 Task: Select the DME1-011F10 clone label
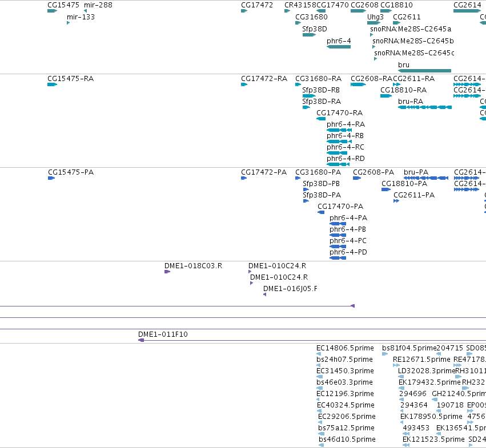click(x=163, y=334)
